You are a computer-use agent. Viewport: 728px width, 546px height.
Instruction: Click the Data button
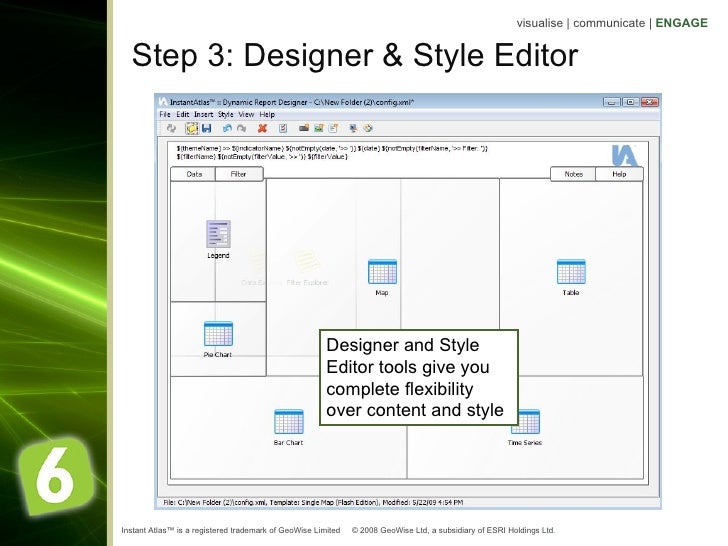pos(194,174)
